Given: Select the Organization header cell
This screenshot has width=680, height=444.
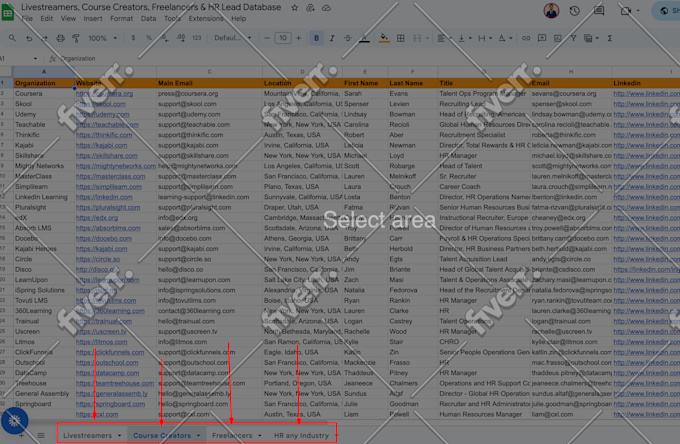Looking at the screenshot, I should (44, 83).
